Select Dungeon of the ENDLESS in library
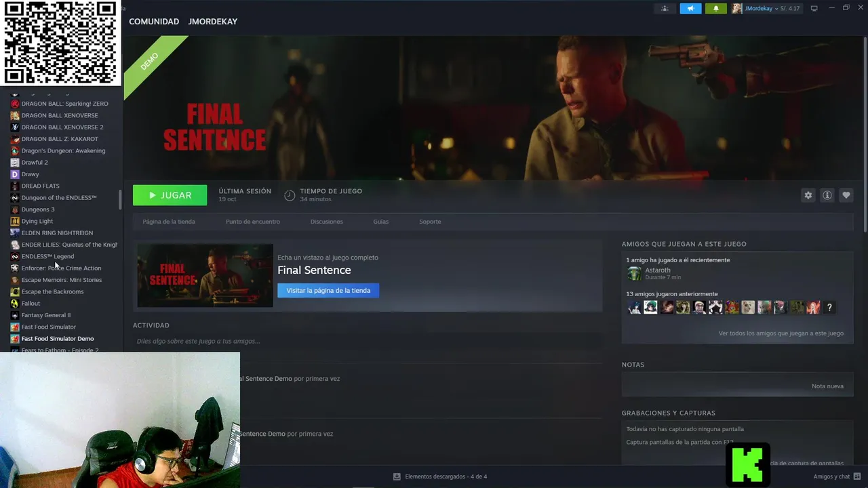868x488 pixels. 59,198
